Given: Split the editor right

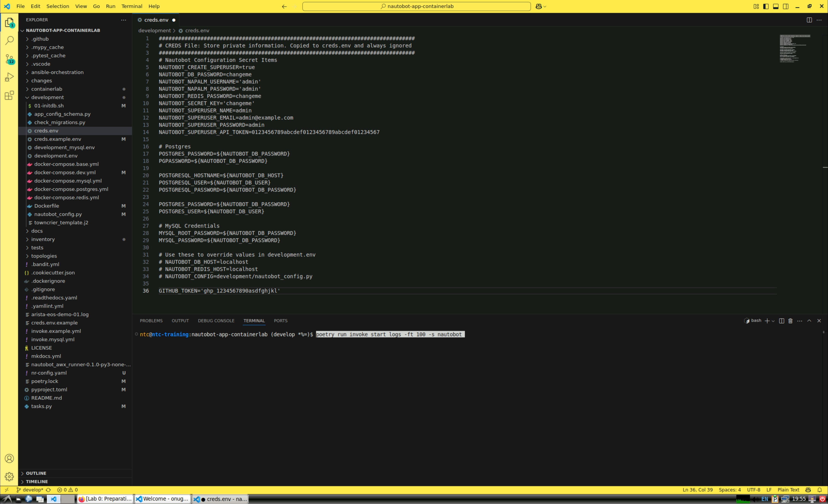Looking at the screenshot, I should 809,20.
